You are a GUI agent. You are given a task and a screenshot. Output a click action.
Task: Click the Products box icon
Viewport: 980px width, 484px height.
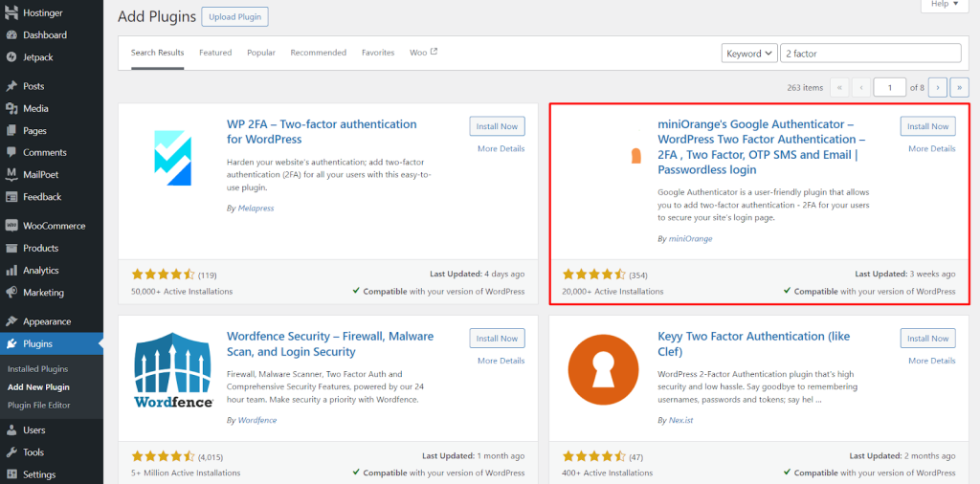coord(11,248)
